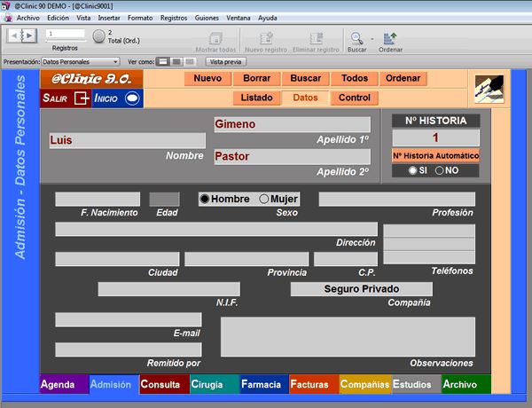The width and height of the screenshot is (532, 408).
Task: Go to the Admisión module tab
Action: (114, 384)
